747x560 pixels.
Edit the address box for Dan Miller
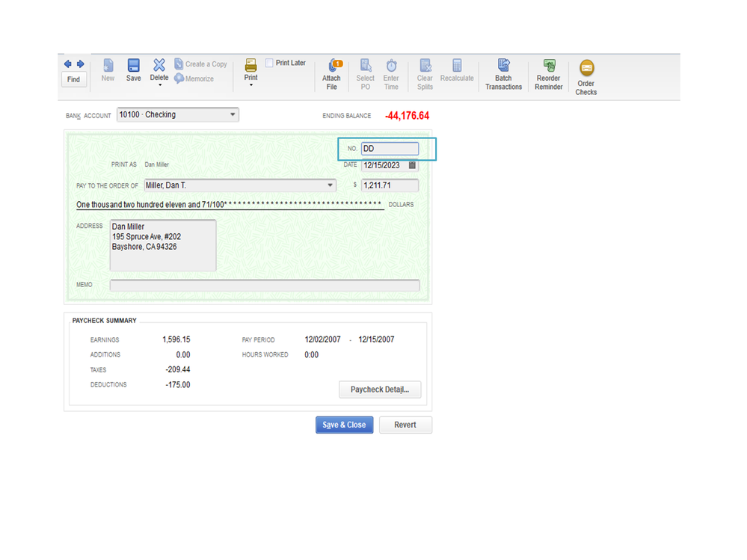(x=163, y=245)
